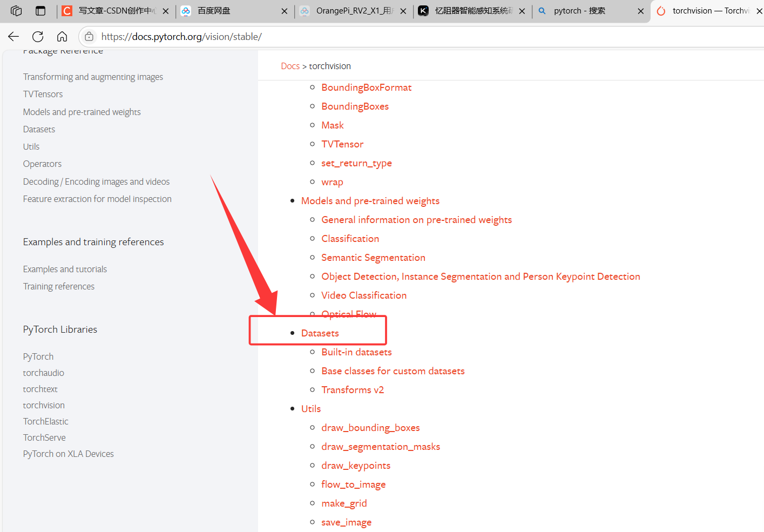Viewport: 764px width, 532px height.
Task: Open Base classes for custom datasets
Action: click(393, 371)
